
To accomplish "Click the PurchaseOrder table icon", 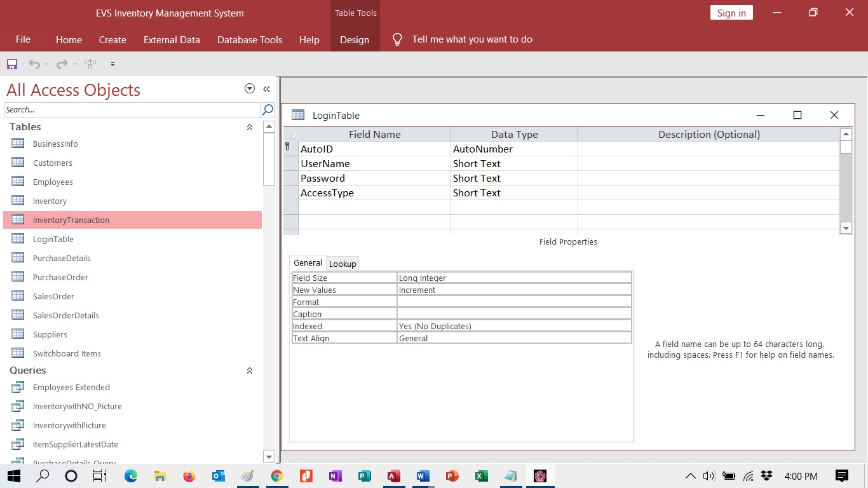I will [18, 277].
